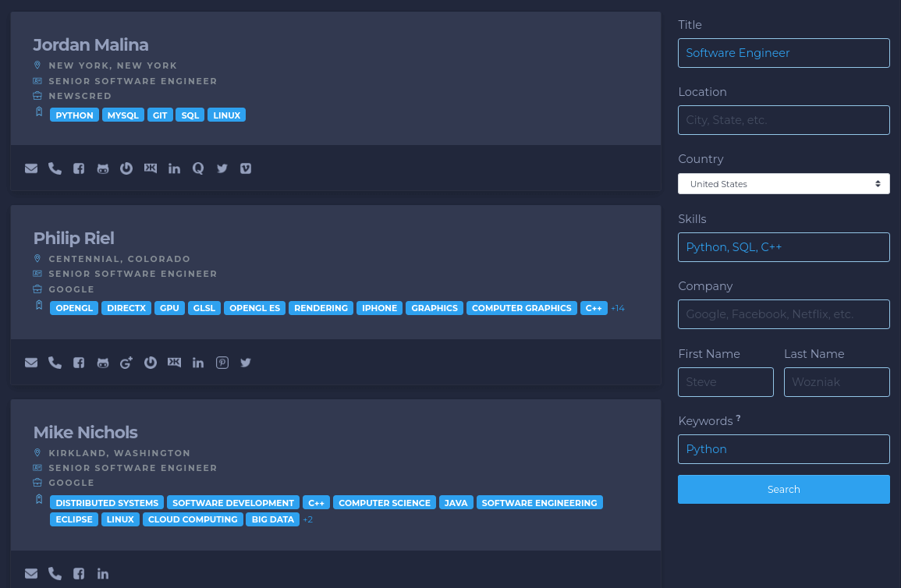Click the Keywords help question mark

(x=738, y=419)
